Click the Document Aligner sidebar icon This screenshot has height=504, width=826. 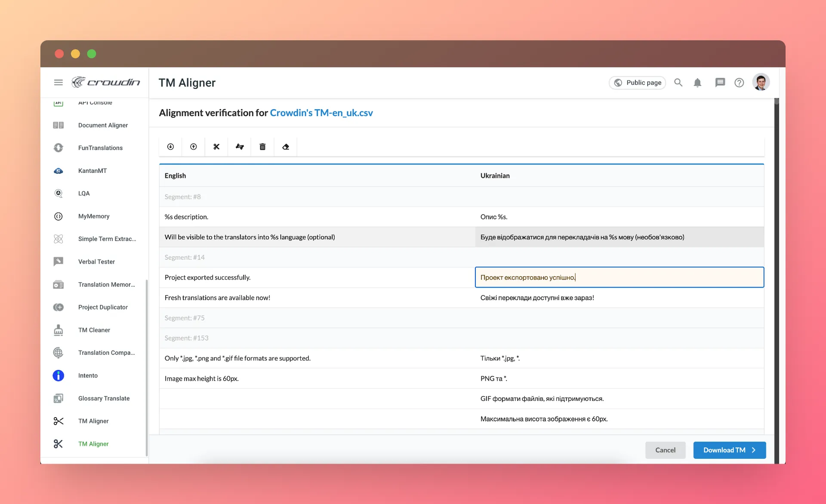[59, 125]
